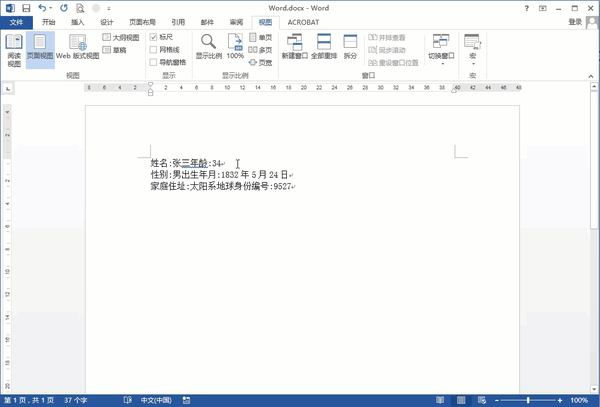The height and width of the screenshot is (407, 600).
Task: Redo action in Quick Access Toolbar
Action: (x=64, y=8)
